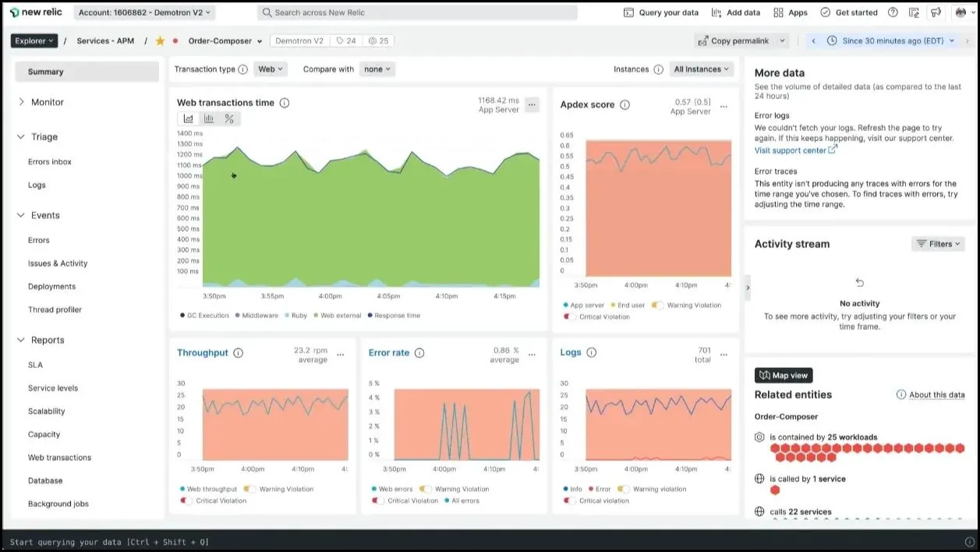Click the Map view button
980x552 pixels.
tap(784, 375)
